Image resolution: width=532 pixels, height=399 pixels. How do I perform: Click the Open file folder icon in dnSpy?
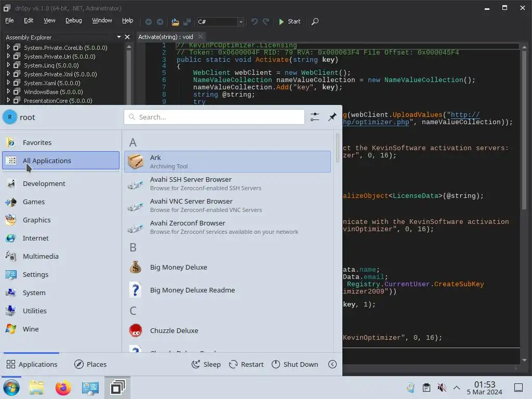(x=175, y=22)
